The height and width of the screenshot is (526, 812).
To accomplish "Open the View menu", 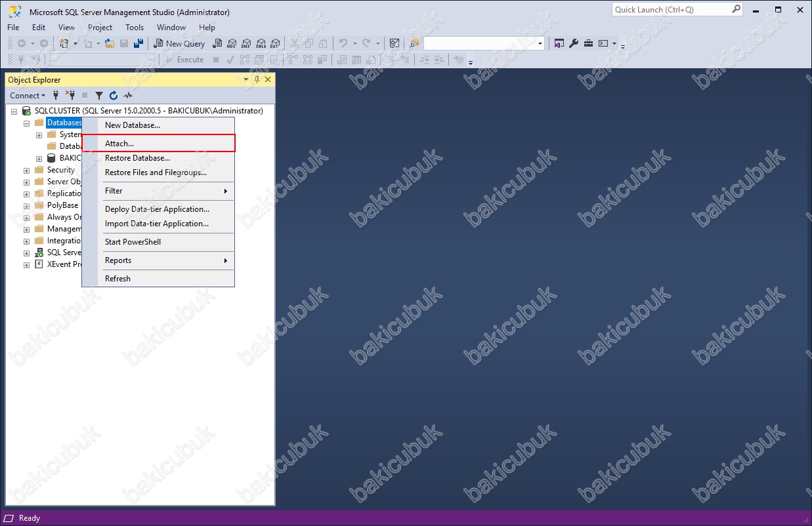I will 66,28.
